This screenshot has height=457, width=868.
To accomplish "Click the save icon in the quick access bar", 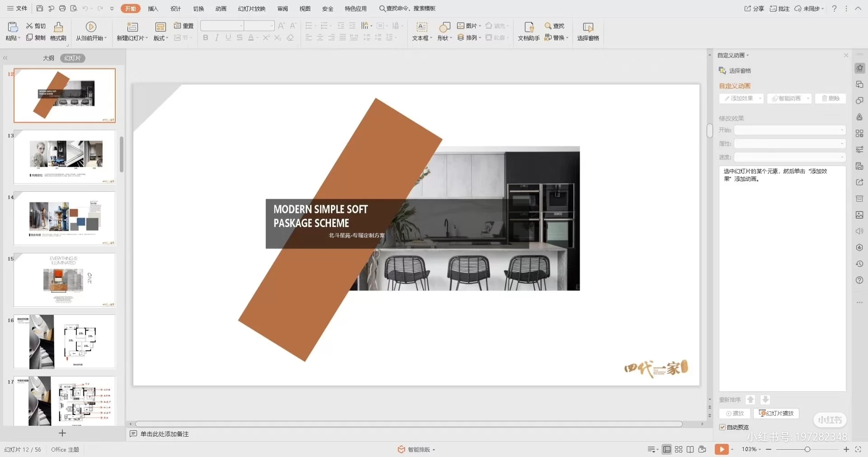I will pyautogui.click(x=40, y=9).
